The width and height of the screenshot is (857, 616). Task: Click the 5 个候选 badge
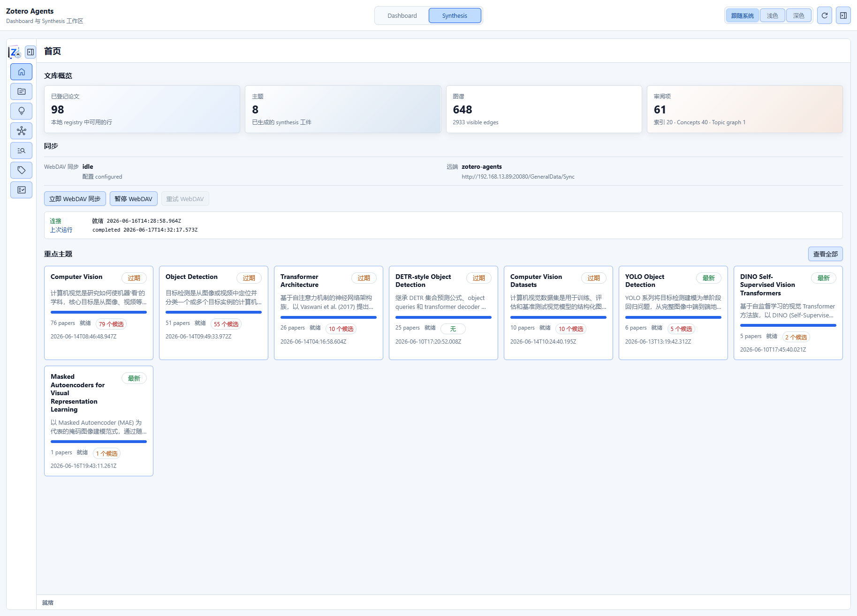(681, 329)
